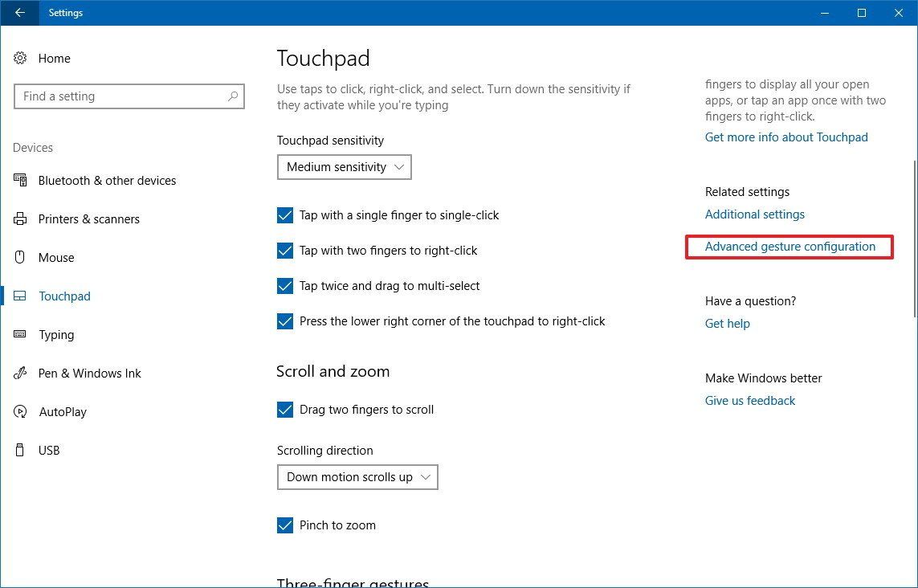The image size is (918, 588).
Task: Open the Scrolling direction dropdown
Action: 357,476
